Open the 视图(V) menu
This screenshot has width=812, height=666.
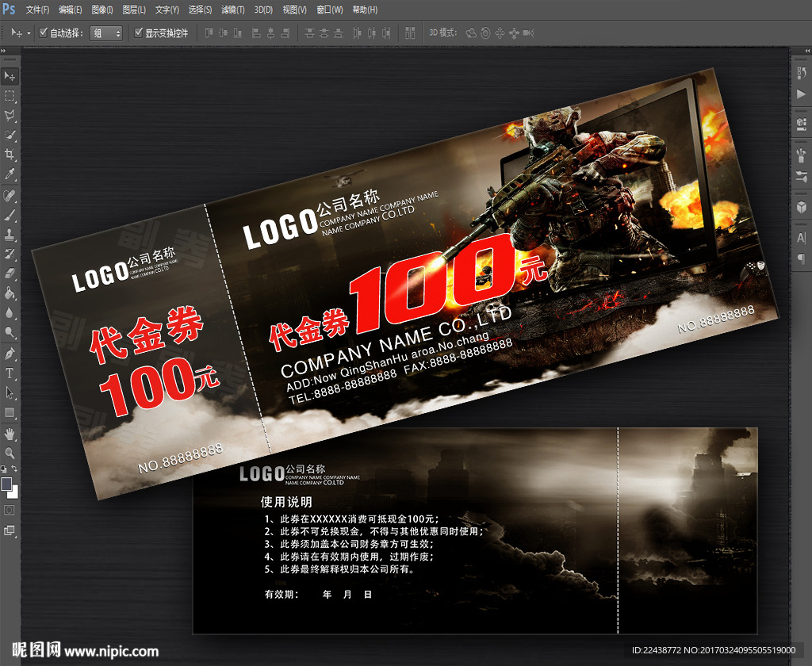coord(295,10)
